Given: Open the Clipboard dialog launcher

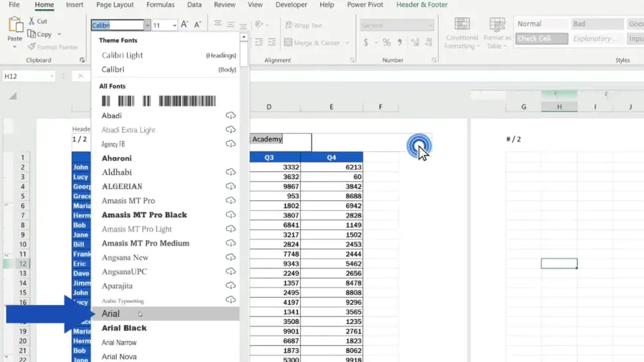Looking at the screenshot, I should (82, 60).
